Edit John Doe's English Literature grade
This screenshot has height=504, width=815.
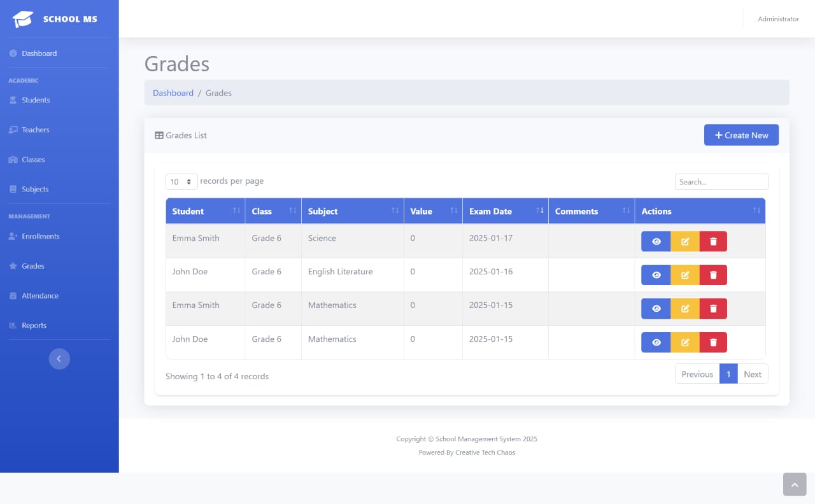pos(685,275)
